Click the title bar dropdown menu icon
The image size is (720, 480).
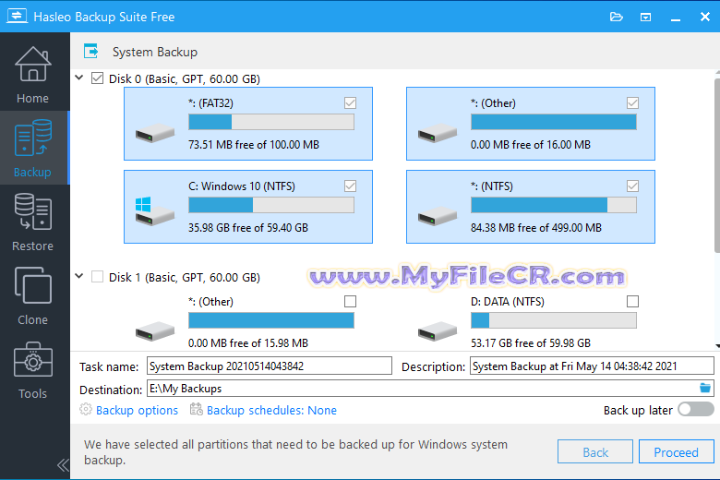click(646, 17)
